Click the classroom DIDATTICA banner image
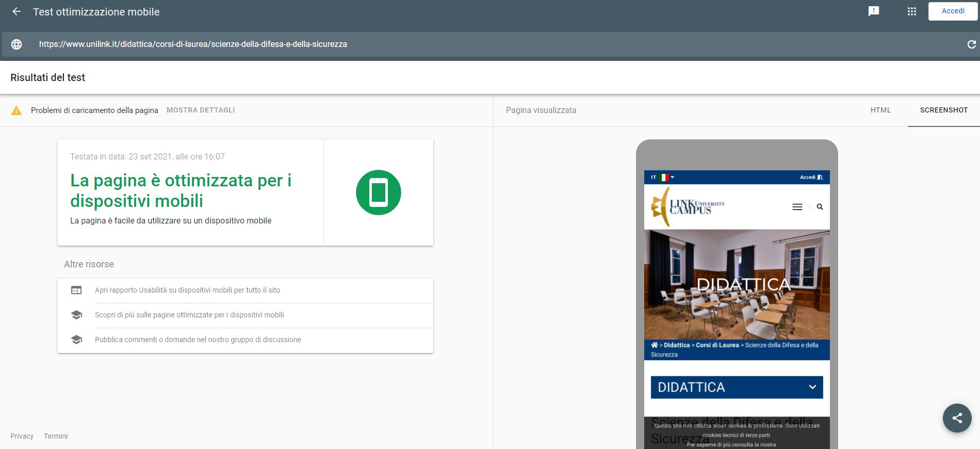This screenshot has width=980, height=449. click(737, 284)
